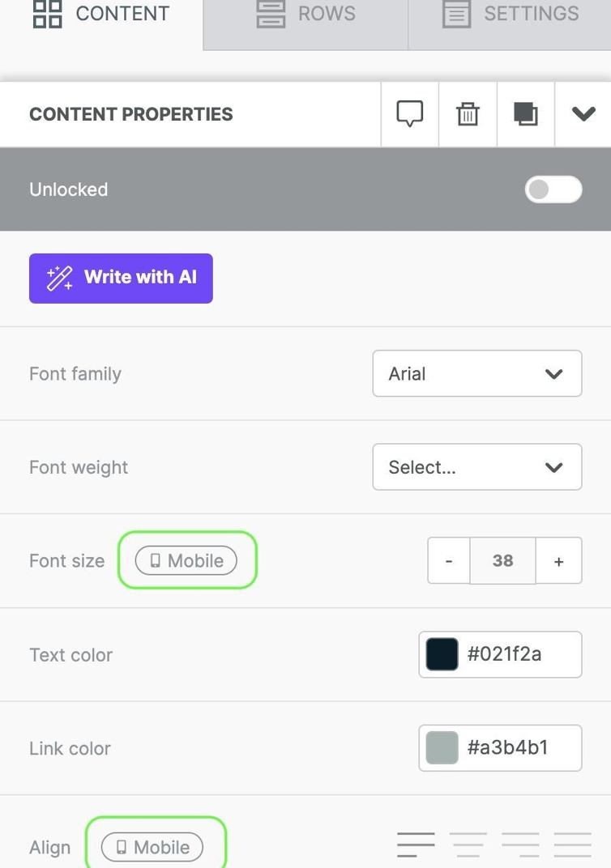Screen dimensions: 611x868
Task: Open the Text color swatch
Action: point(442,654)
